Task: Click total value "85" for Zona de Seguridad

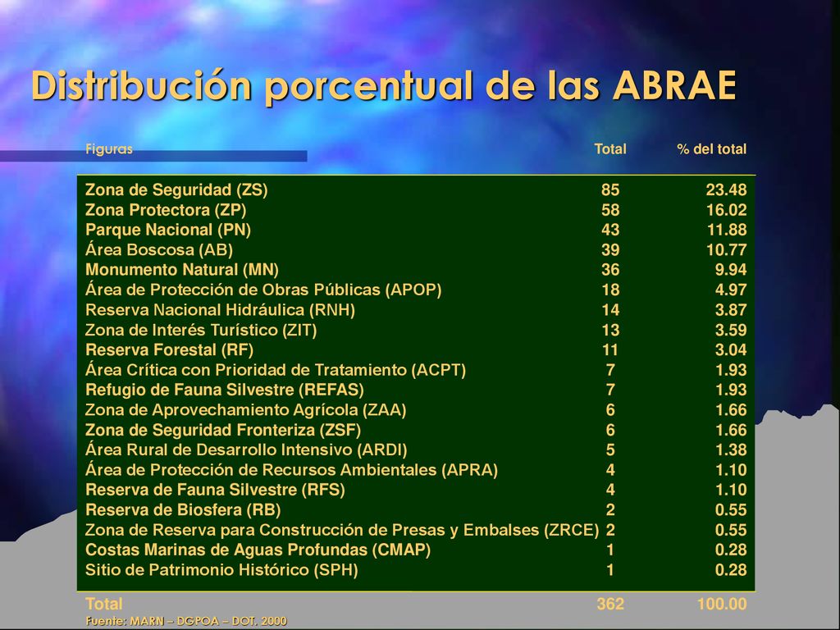Action: tap(610, 189)
